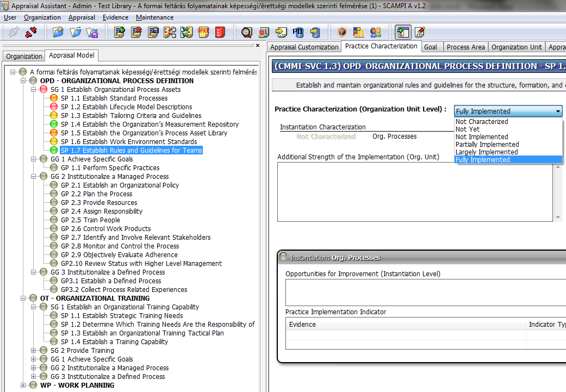Select SP 1.1 Establish Standard Processes

[114, 98]
